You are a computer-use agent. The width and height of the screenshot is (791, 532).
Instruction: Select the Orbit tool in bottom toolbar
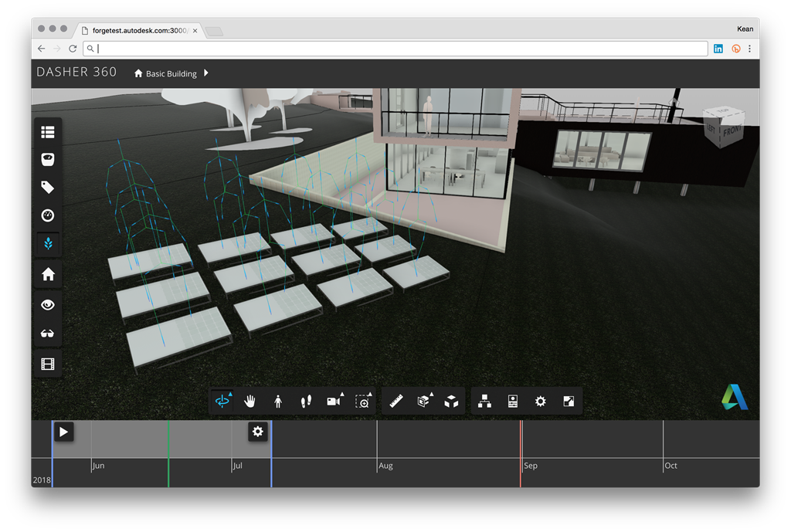click(222, 402)
